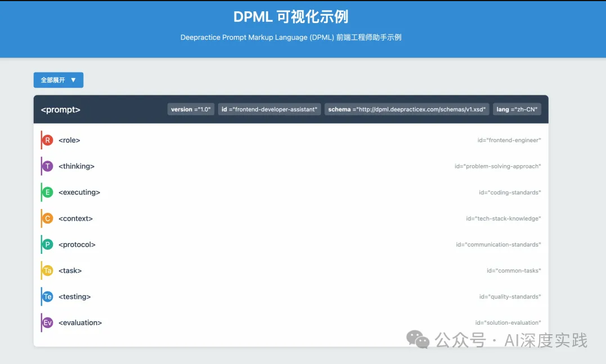
Task: Select the version="1.0" attribute badge
Action: [190, 109]
